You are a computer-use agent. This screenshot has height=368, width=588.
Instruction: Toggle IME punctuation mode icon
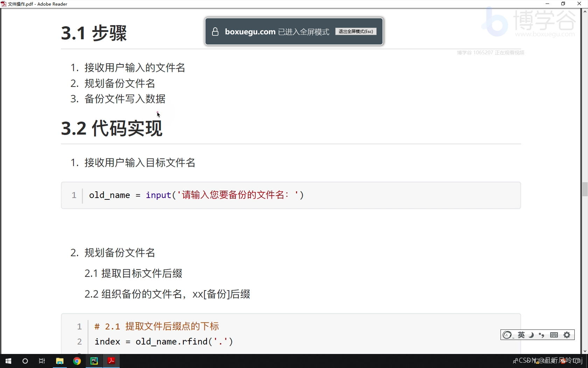click(x=542, y=335)
